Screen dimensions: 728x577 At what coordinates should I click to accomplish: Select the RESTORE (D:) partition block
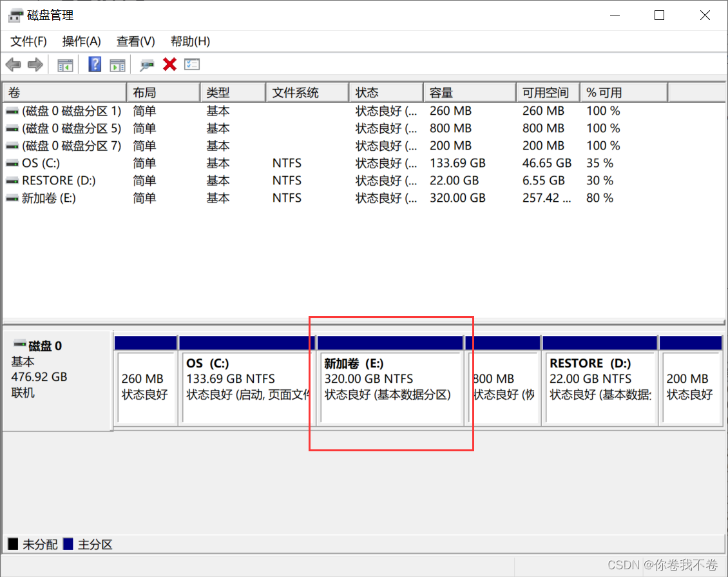tap(600, 381)
